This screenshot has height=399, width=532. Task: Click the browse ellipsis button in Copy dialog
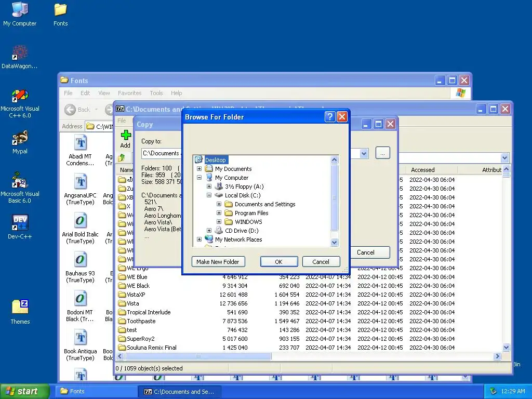coord(383,153)
